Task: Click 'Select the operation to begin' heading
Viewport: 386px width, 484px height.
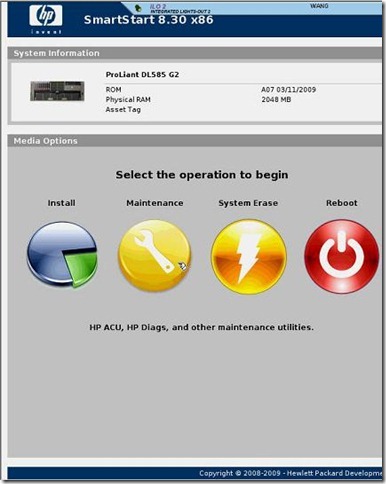Action: tap(202, 175)
